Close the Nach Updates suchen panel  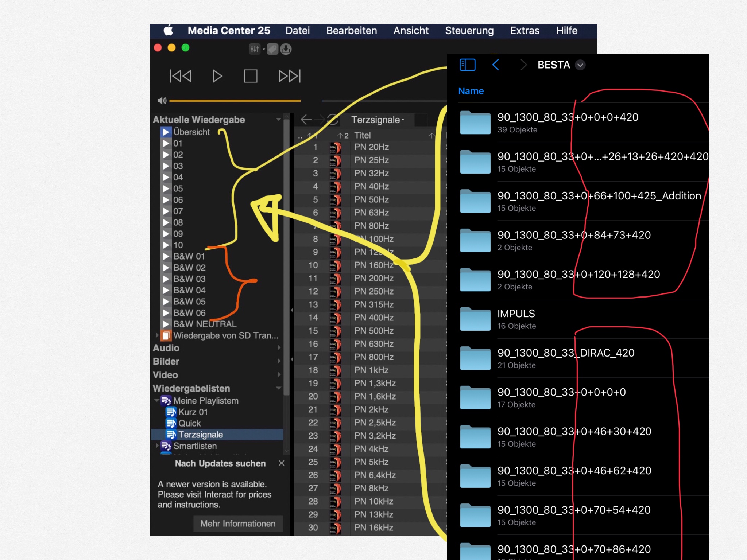[281, 463]
